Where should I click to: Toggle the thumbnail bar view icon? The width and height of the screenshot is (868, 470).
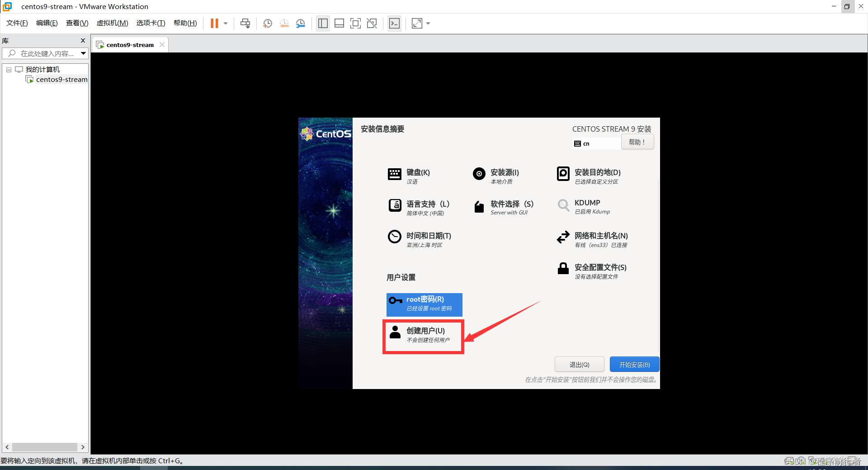pos(339,23)
